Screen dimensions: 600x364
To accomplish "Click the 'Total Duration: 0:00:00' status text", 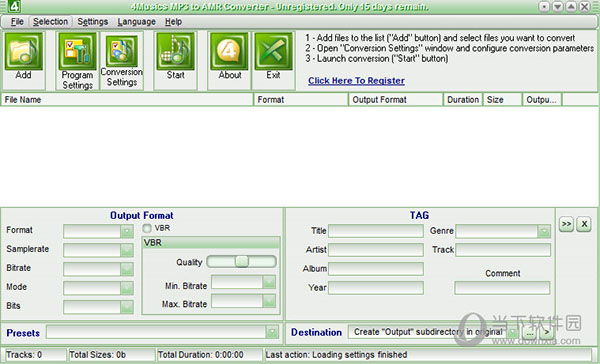I will tap(201, 355).
